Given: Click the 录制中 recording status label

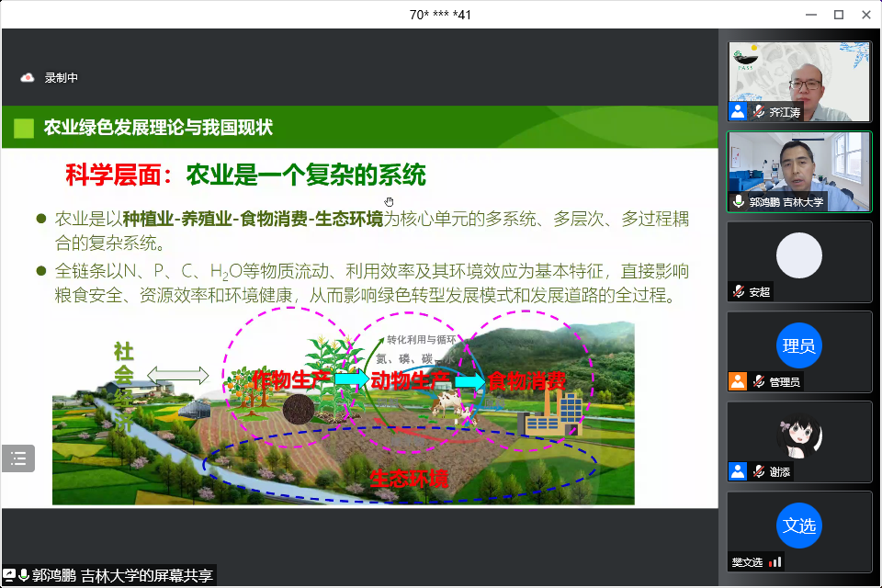Looking at the screenshot, I should coord(62,78).
